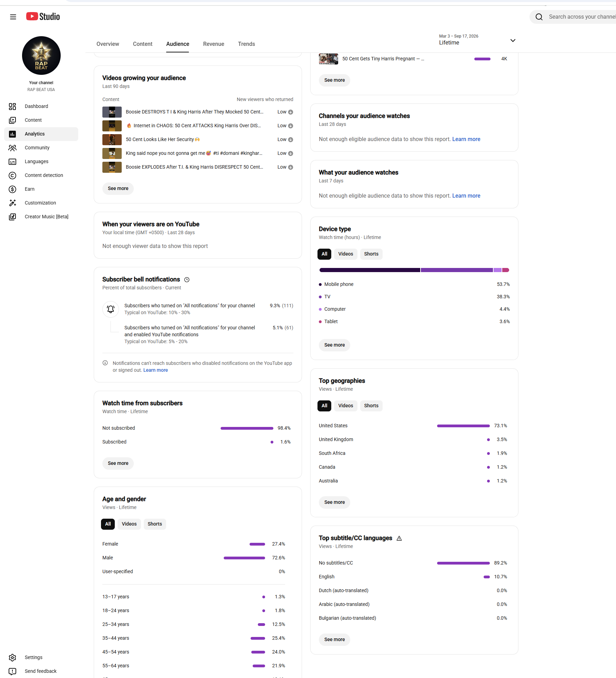See more in Videos growing your audience
616x678 pixels.
pos(118,189)
